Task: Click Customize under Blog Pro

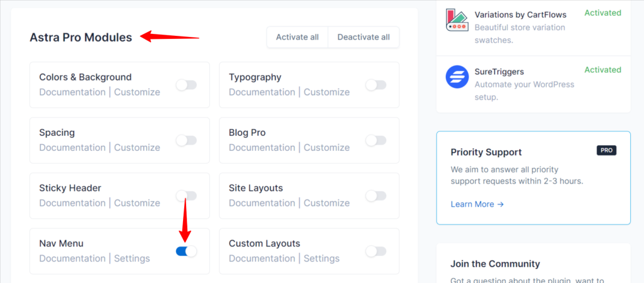Action: point(327,147)
